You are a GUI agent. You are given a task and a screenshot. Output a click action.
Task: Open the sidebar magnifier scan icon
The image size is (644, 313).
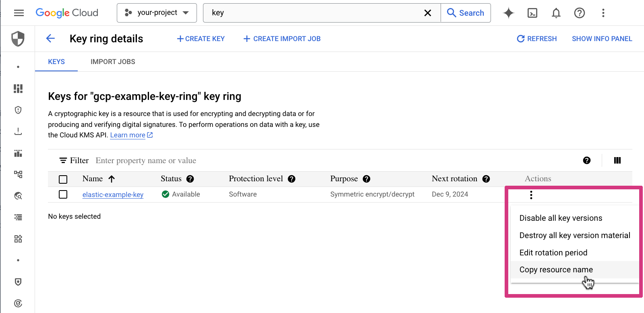click(x=18, y=196)
